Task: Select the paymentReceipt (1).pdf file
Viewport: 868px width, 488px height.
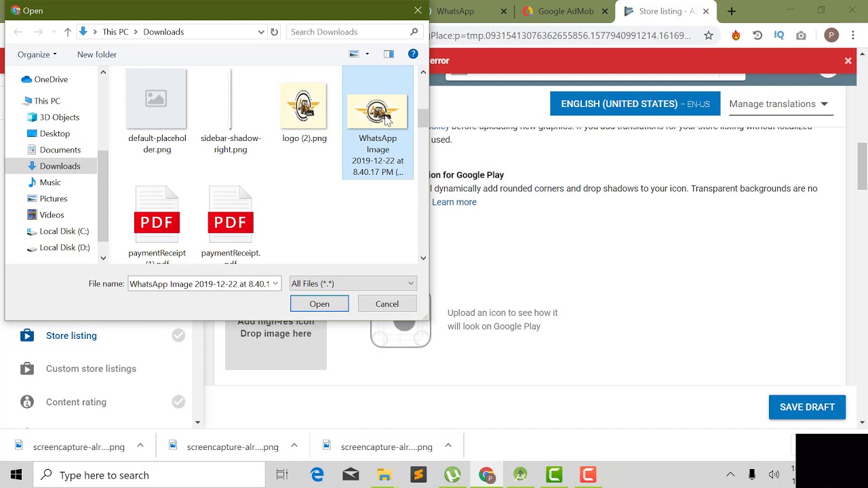Action: click(157, 226)
